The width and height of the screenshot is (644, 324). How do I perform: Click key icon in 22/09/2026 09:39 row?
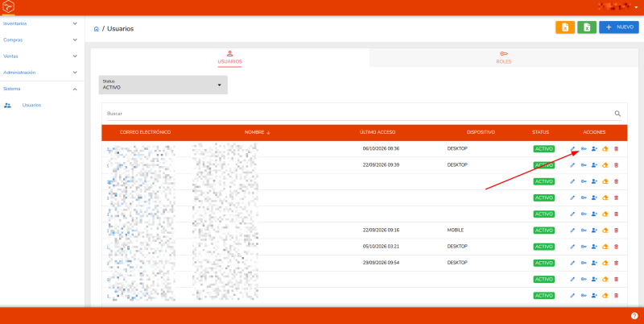(x=584, y=165)
